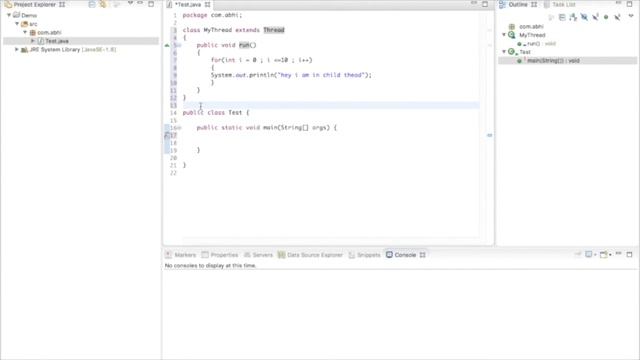The image size is (640, 360).
Task: Close the Console view tab
Action: (x=422, y=255)
